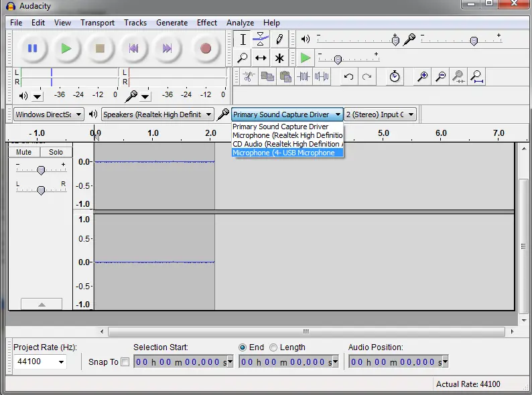
Task: Open the 2 (Stereo) Input channels dropdown
Action: pos(380,114)
